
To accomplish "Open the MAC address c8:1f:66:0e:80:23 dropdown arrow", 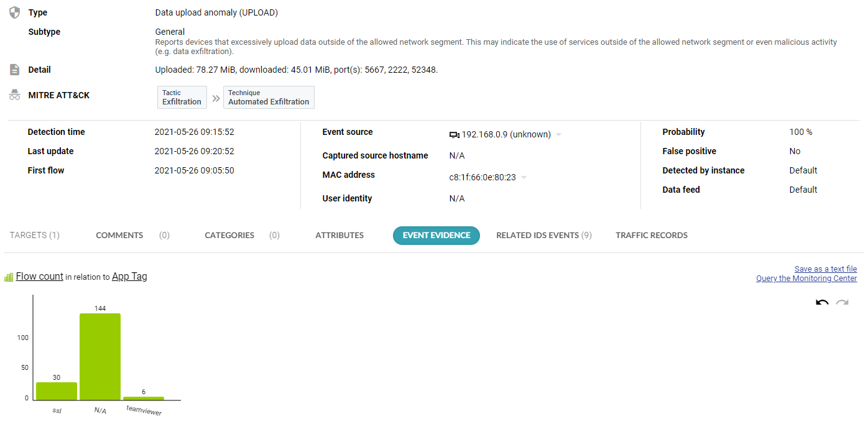I will 524,178.
